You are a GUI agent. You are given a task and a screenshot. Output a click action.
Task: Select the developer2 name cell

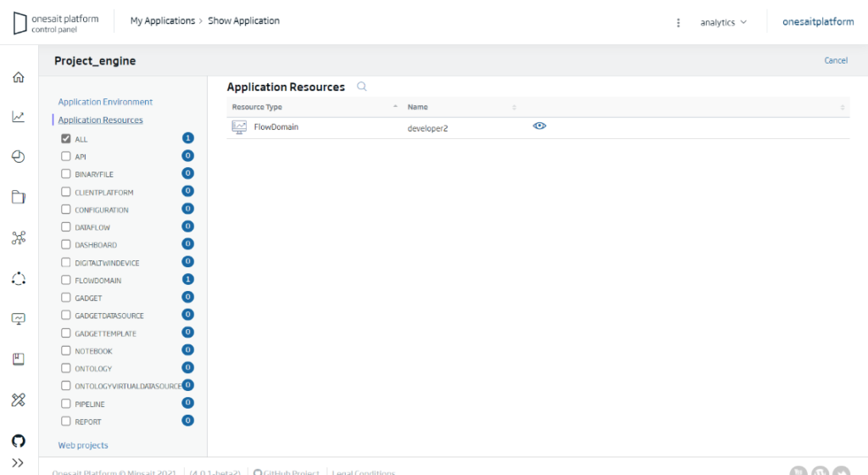[x=427, y=128]
